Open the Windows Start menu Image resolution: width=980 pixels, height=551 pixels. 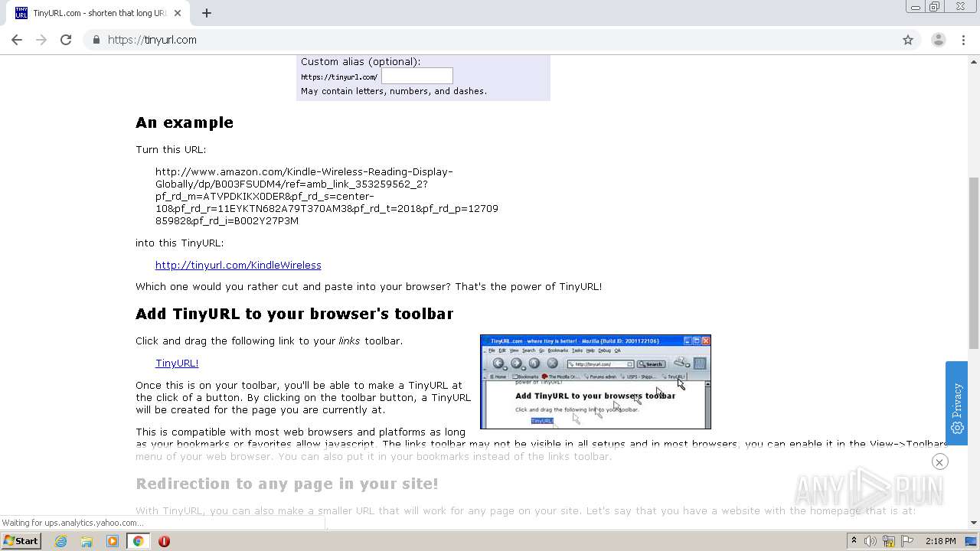point(21,540)
